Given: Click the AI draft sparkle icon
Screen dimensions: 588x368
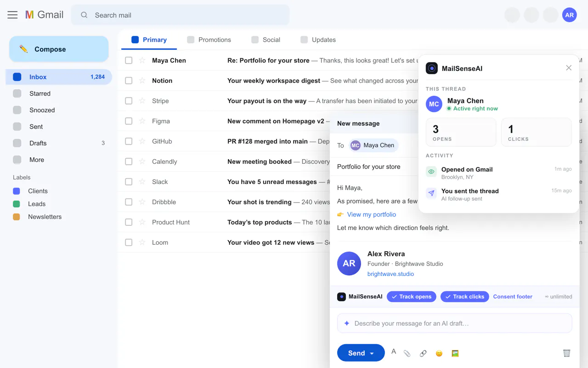Looking at the screenshot, I should (347, 323).
